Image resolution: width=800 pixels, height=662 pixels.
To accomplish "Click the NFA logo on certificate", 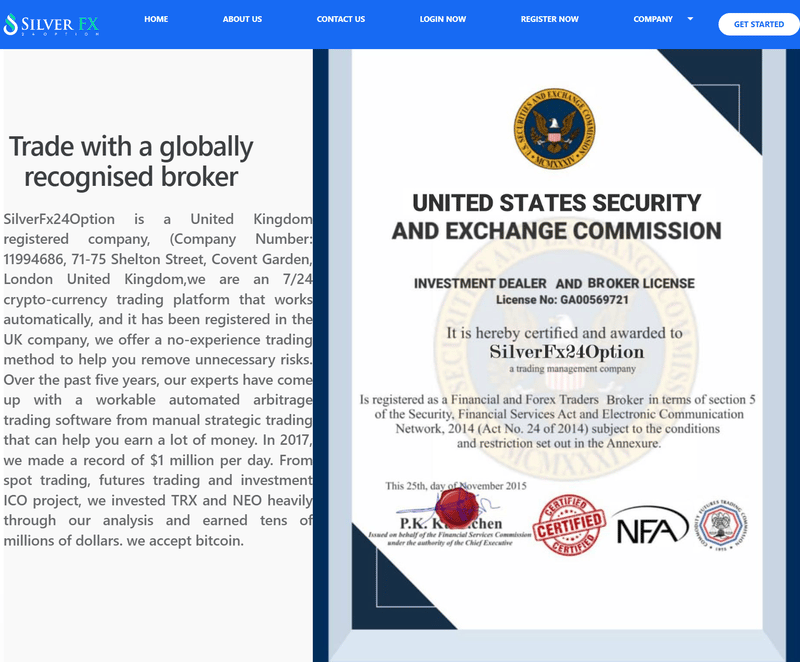I will click(x=649, y=526).
